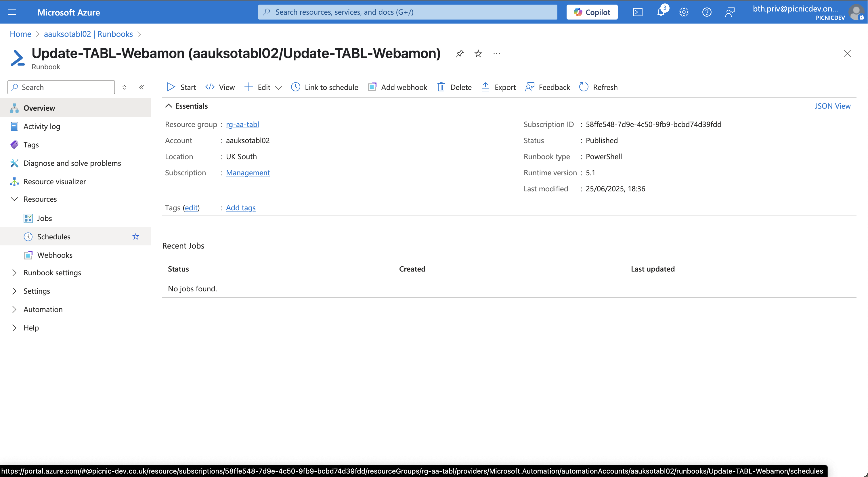
Task: Refresh the runbook overview
Action: coord(599,87)
